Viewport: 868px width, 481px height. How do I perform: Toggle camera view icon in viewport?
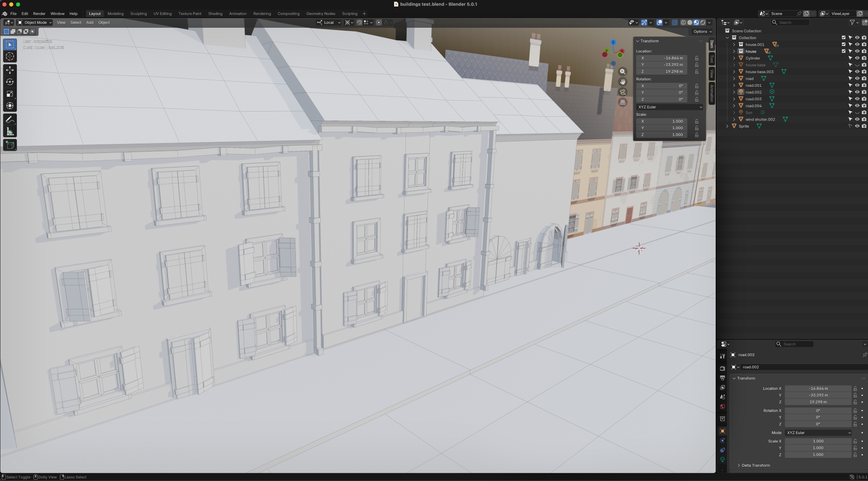pos(623,92)
